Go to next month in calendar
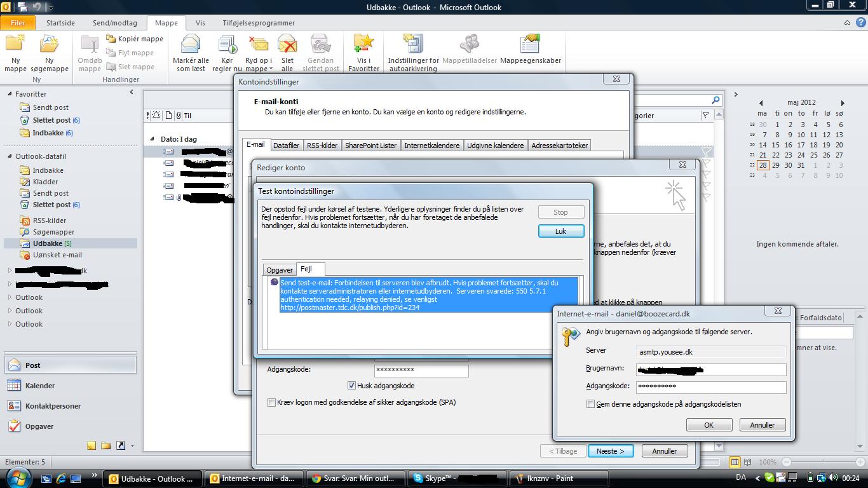Viewport: 868px width, 488px height. click(x=843, y=103)
